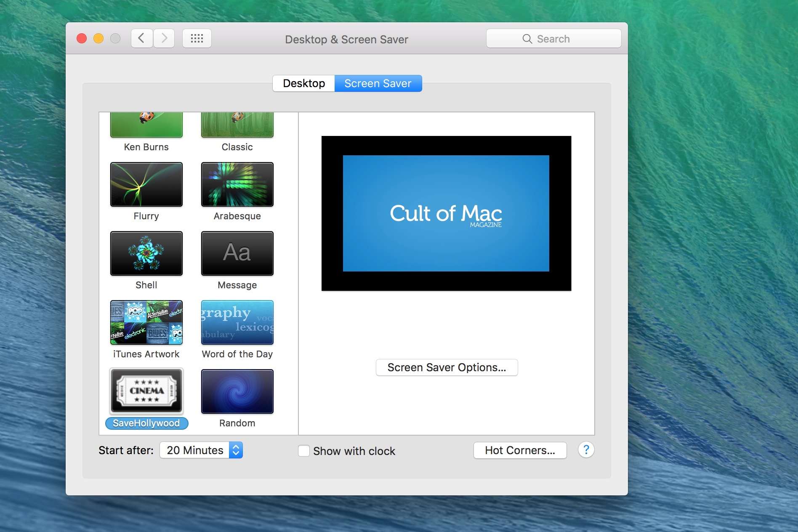Click the Screen Saver tab
This screenshot has width=798, height=532.
coord(378,83)
